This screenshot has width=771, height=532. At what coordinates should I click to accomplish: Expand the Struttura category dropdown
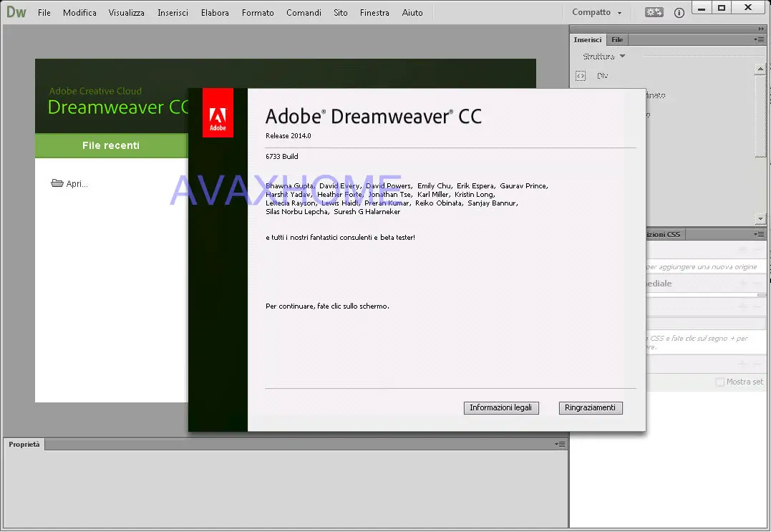pyautogui.click(x=603, y=57)
